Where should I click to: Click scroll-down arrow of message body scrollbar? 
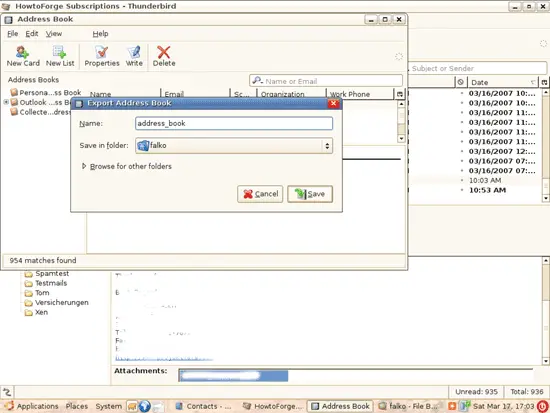(x=545, y=361)
